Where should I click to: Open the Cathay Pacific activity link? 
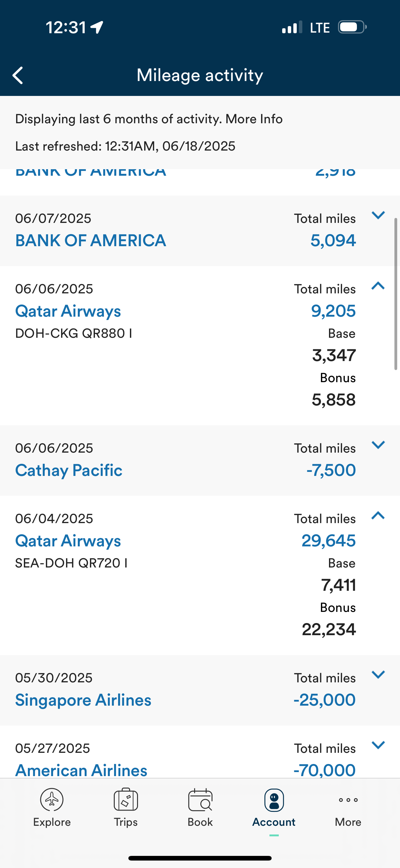click(69, 470)
